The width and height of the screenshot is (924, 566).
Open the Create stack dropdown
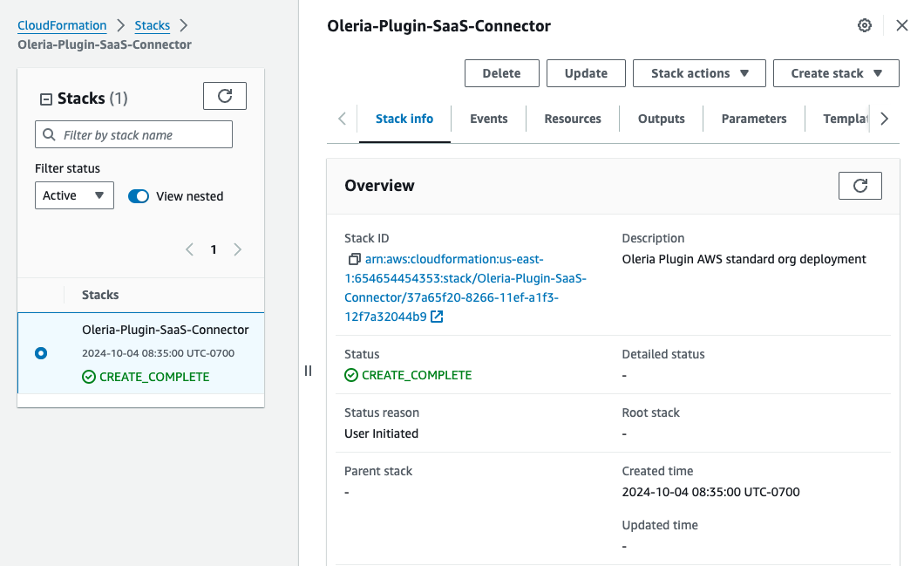click(x=836, y=73)
